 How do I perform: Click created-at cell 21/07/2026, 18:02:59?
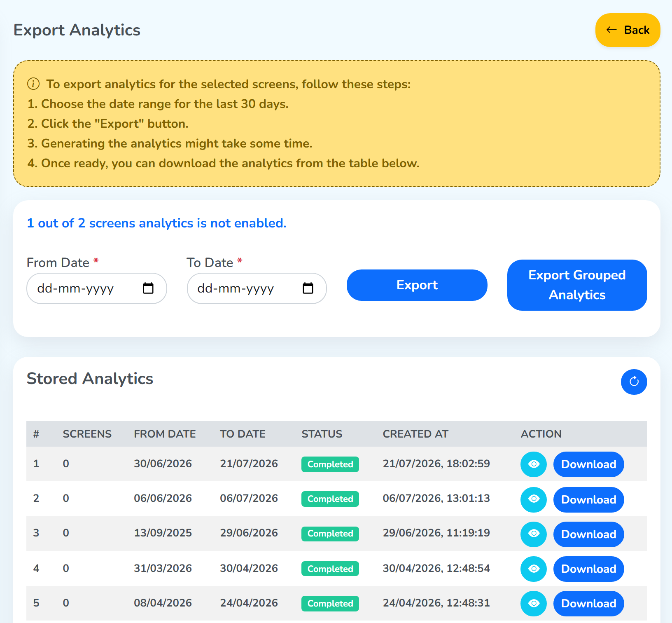click(x=436, y=464)
